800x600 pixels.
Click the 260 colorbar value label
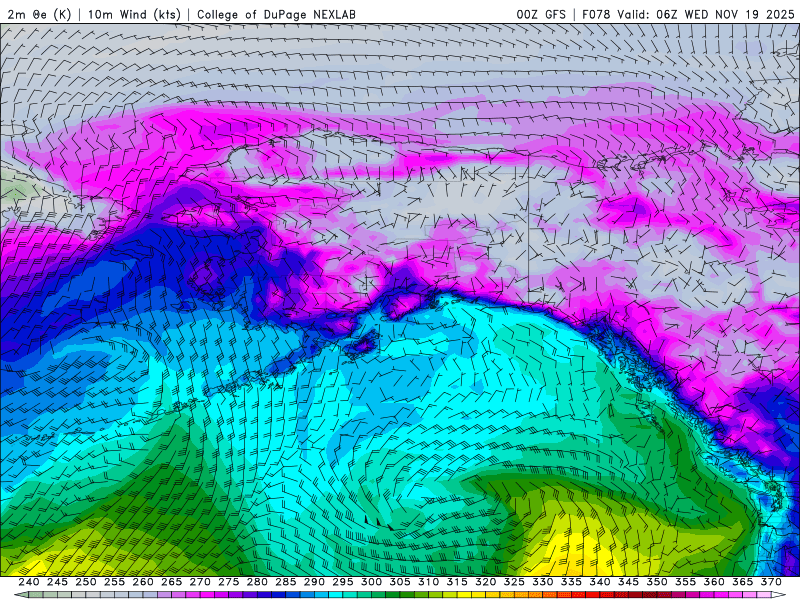143,582
